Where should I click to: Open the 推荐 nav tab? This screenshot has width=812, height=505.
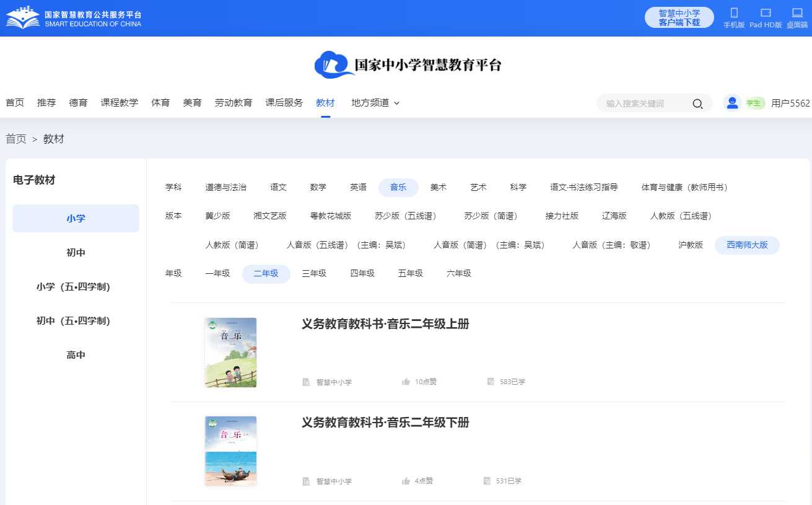46,103
